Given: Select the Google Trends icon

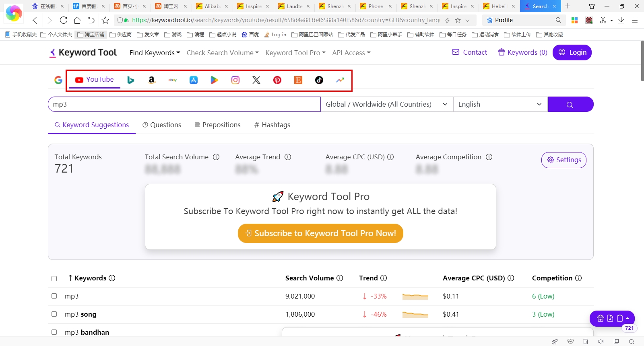Looking at the screenshot, I should point(340,80).
